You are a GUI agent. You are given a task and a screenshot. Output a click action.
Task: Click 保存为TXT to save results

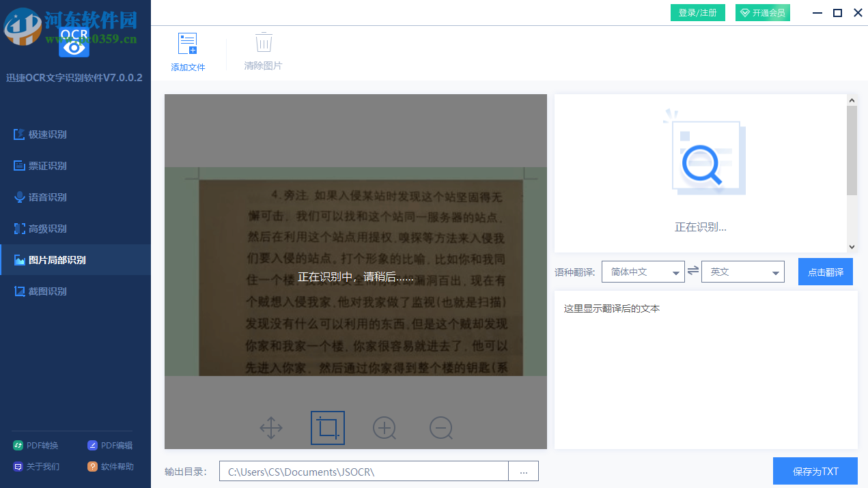tap(815, 470)
